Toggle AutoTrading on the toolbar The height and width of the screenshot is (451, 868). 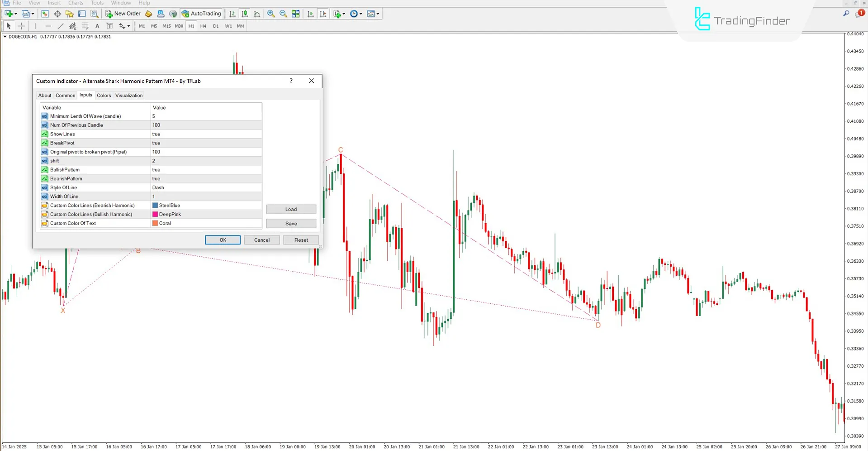click(201, 14)
